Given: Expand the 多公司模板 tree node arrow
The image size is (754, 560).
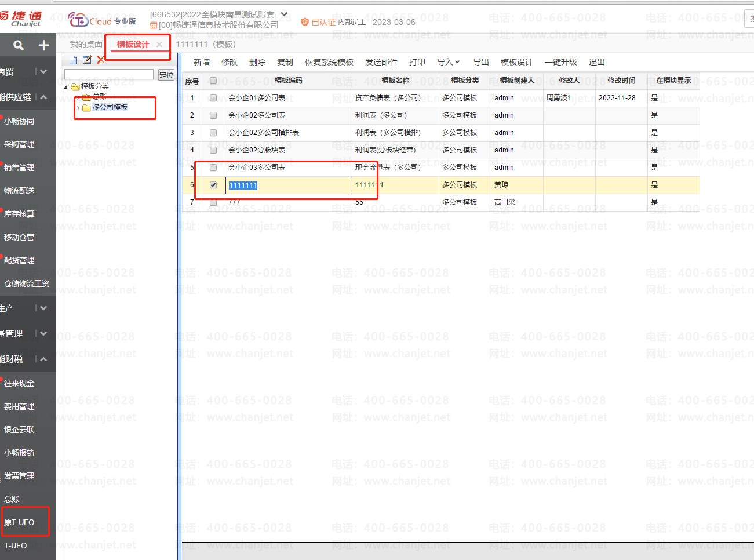Looking at the screenshot, I should (78, 108).
